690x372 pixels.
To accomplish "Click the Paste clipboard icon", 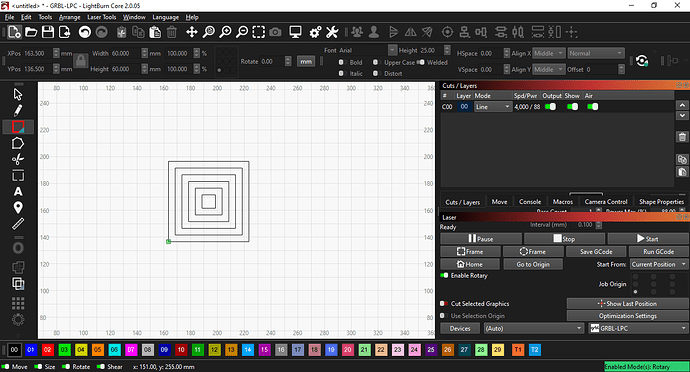I will [155, 32].
